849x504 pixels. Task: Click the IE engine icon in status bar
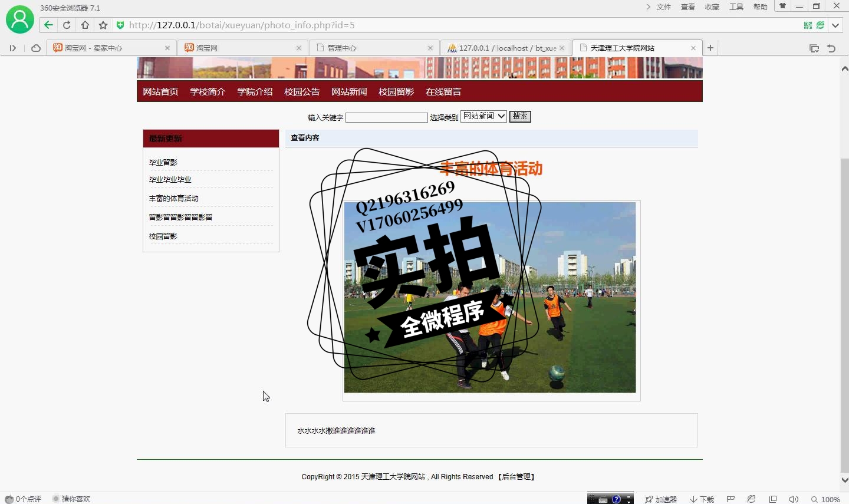(751, 499)
